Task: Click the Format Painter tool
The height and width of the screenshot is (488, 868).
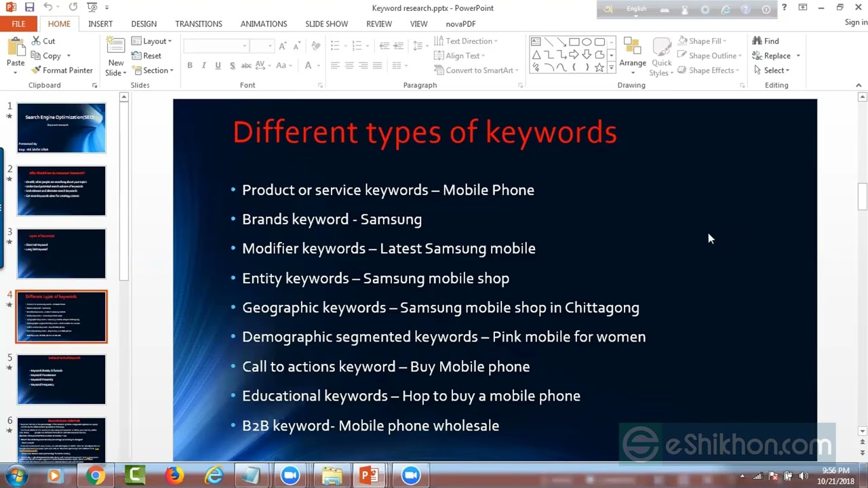Action: 62,70
